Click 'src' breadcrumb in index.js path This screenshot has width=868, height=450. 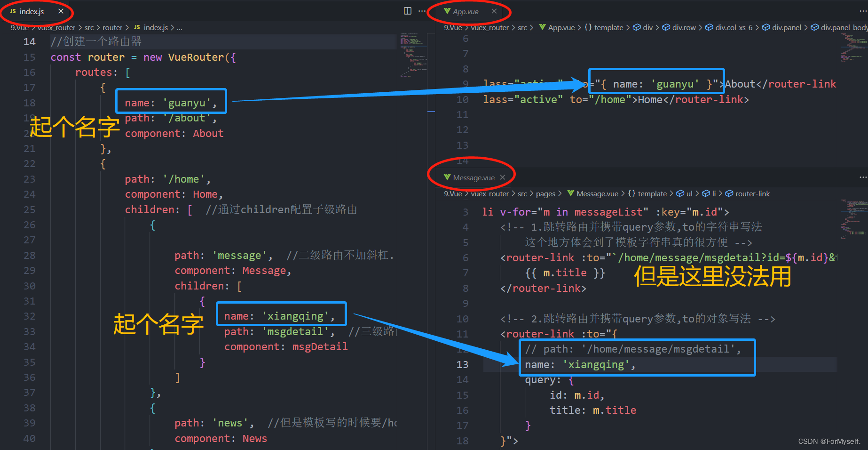click(x=89, y=28)
